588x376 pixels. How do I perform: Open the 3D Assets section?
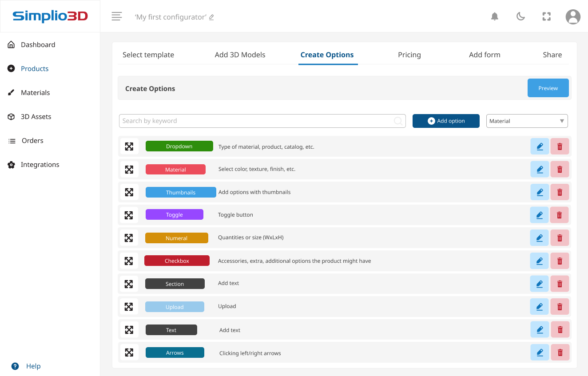(11, 116)
